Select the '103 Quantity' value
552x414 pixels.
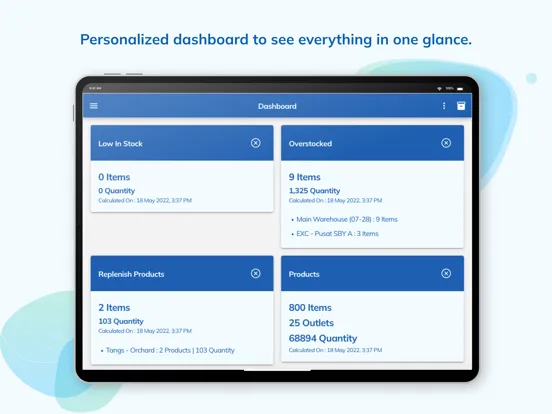tap(121, 321)
